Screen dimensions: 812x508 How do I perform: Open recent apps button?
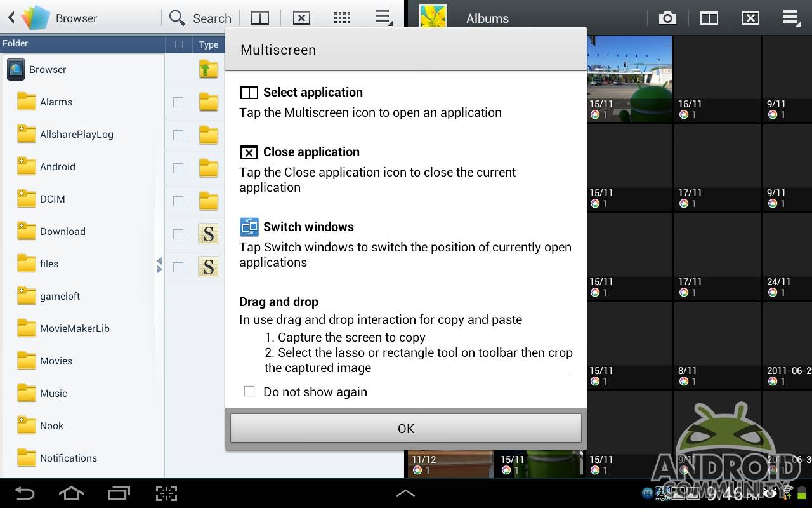[119, 493]
